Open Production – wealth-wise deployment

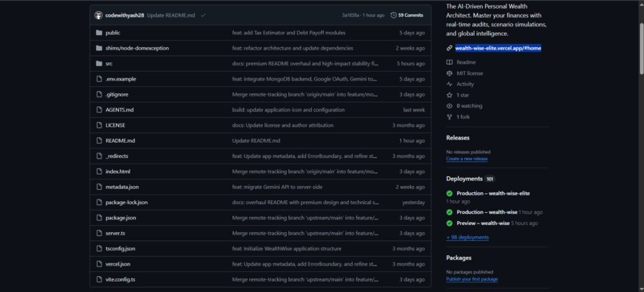point(487,212)
